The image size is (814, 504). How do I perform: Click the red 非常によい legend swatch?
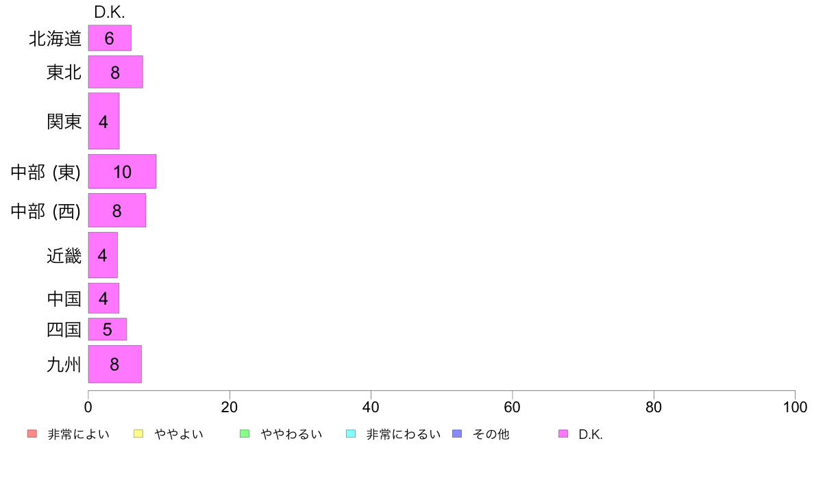(32, 434)
